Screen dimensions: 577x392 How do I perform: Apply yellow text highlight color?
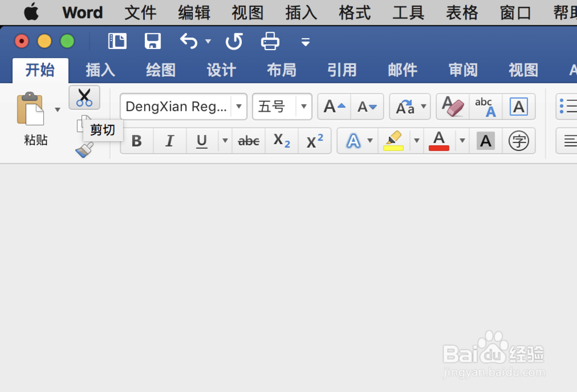tap(394, 141)
